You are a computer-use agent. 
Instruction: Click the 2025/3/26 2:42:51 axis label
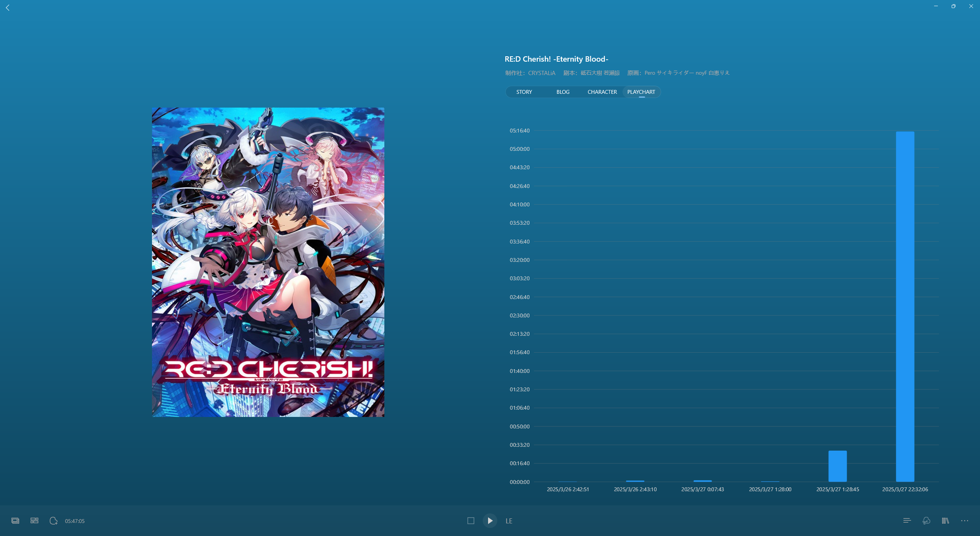[568, 489]
